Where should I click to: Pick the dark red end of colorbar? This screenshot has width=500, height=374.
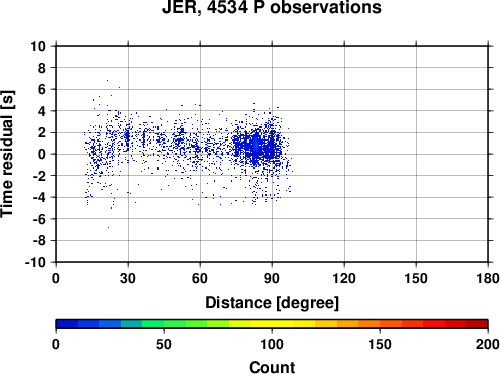[477, 324]
